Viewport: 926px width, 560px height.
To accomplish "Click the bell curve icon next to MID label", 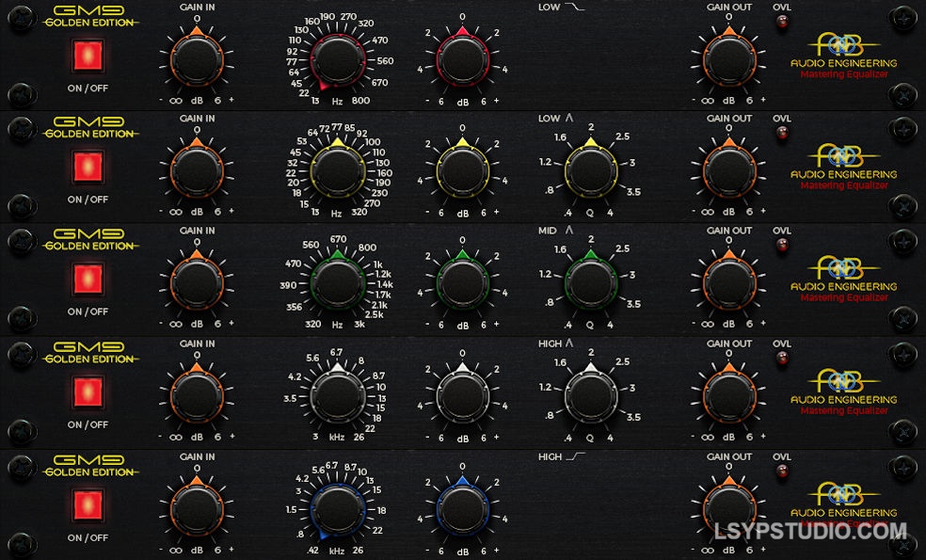I will coord(568,231).
